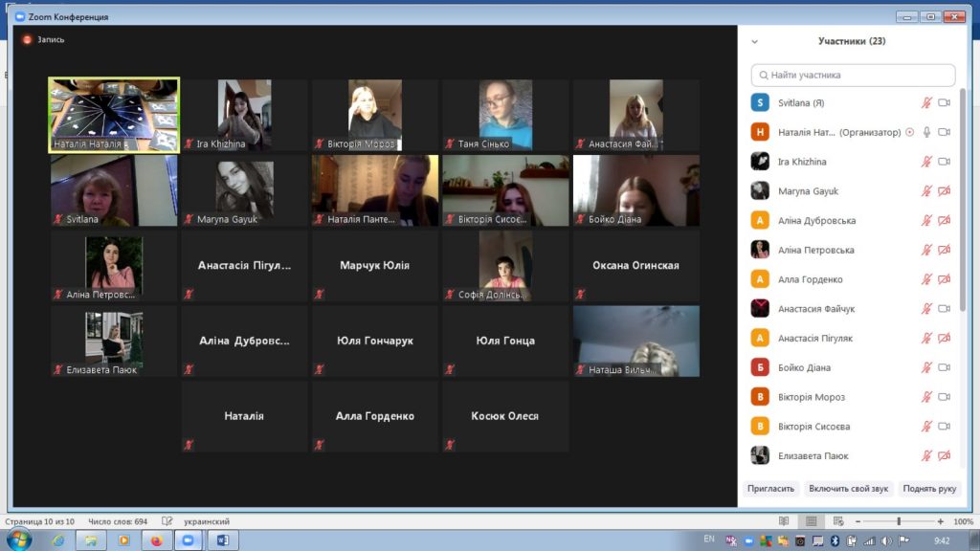
Task: Click Анастасія Пігуляк's muted mic icon
Action: click(x=926, y=338)
